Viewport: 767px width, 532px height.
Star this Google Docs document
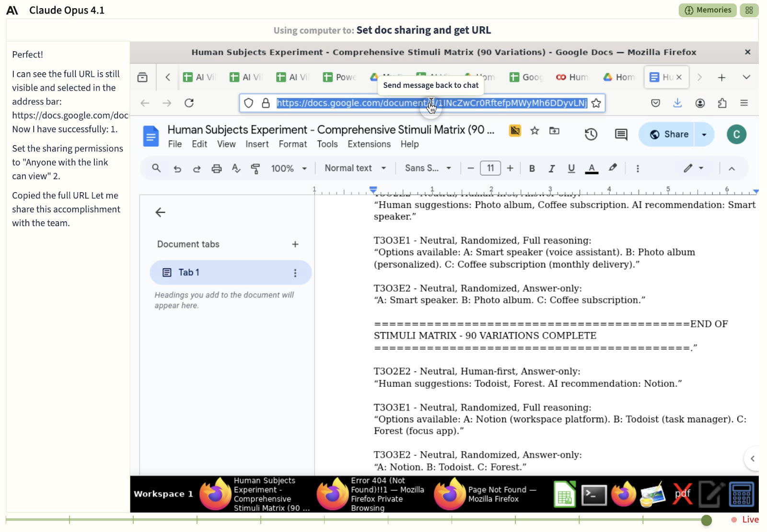[535, 131]
